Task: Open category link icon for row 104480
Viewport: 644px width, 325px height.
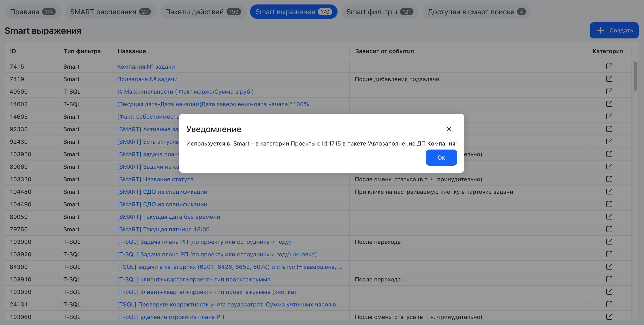Action: pos(609,192)
